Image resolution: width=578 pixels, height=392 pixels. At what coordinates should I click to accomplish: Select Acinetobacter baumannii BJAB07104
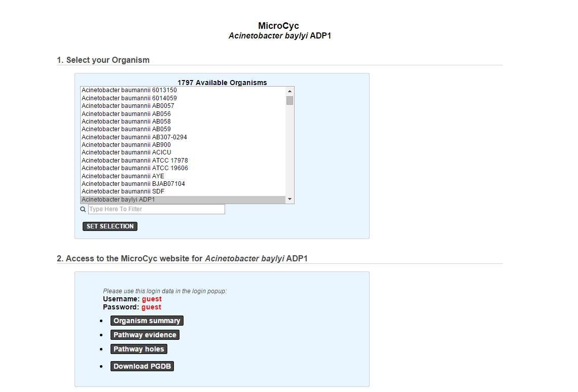pyautogui.click(x=183, y=184)
